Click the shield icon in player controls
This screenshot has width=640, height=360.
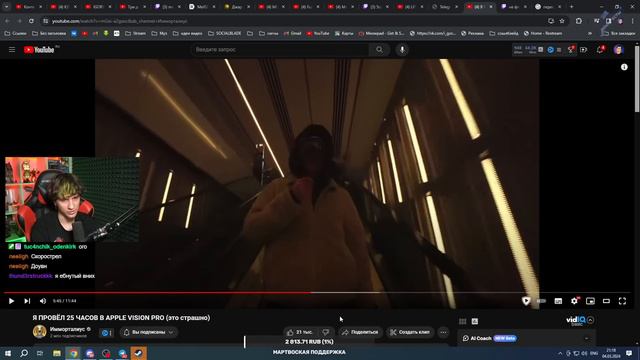click(526, 301)
